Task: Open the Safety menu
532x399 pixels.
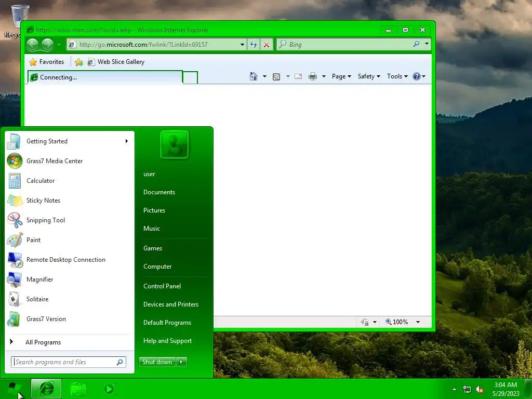Action: point(369,76)
